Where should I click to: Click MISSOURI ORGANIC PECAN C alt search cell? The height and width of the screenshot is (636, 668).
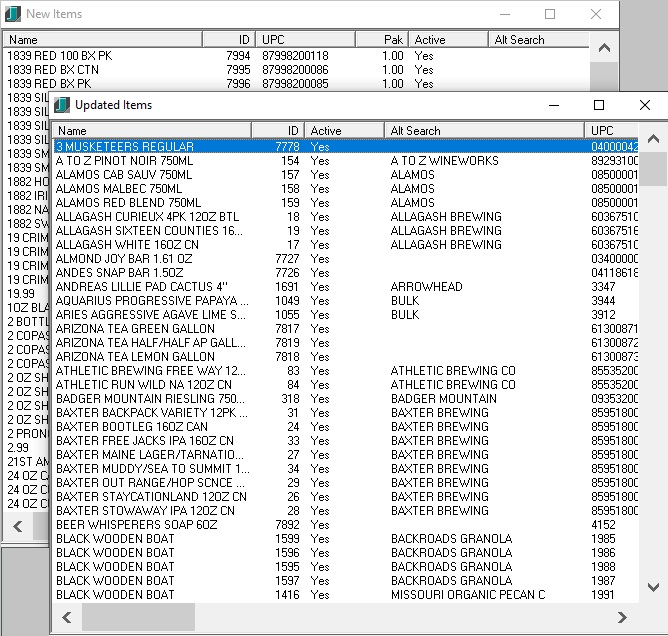pos(468,595)
